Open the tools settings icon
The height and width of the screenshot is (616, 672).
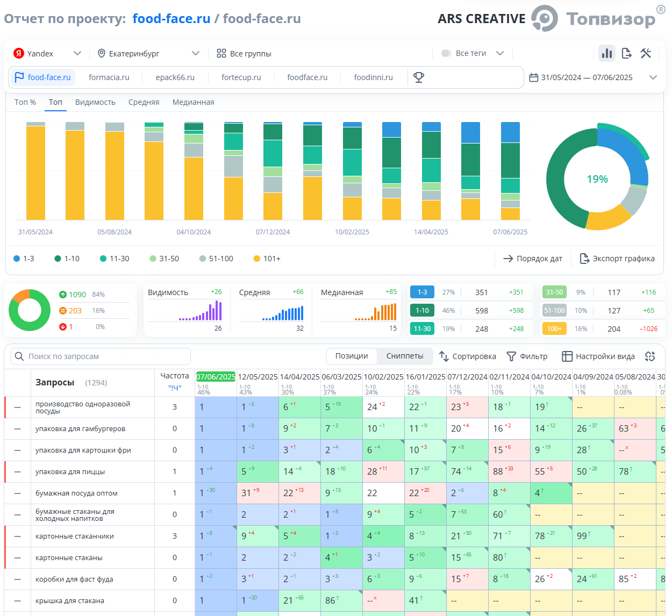pyautogui.click(x=646, y=53)
